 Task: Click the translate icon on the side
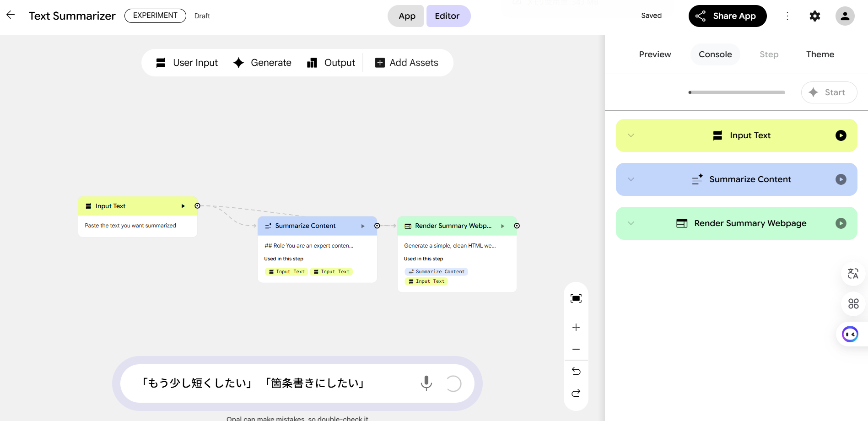853,274
